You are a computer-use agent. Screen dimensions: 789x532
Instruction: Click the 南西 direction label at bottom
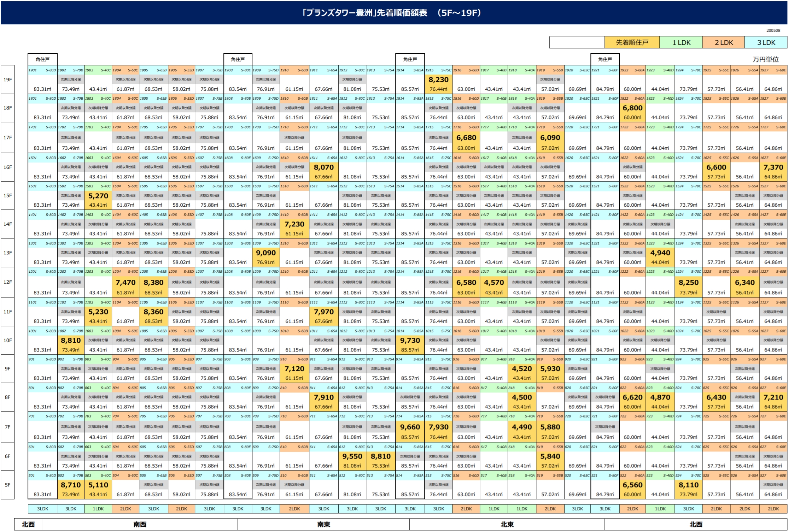[140, 525]
